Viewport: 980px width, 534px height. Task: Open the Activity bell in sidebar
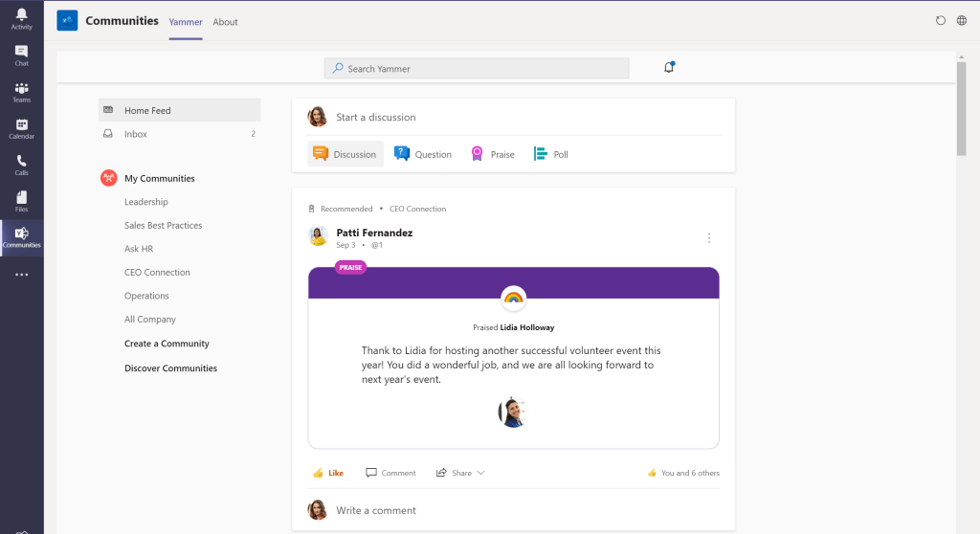[x=21, y=18]
